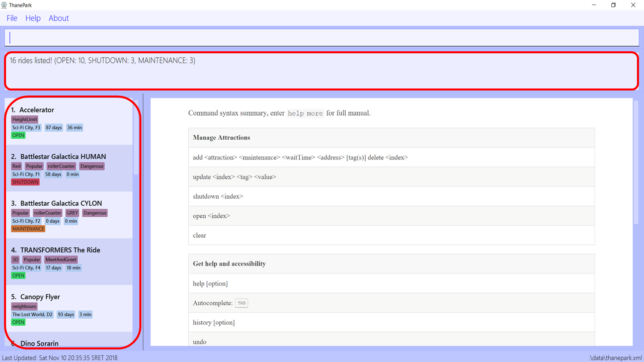Click the MeetAndGreet tag
This screenshot has height=362, width=644.
coord(61,260)
